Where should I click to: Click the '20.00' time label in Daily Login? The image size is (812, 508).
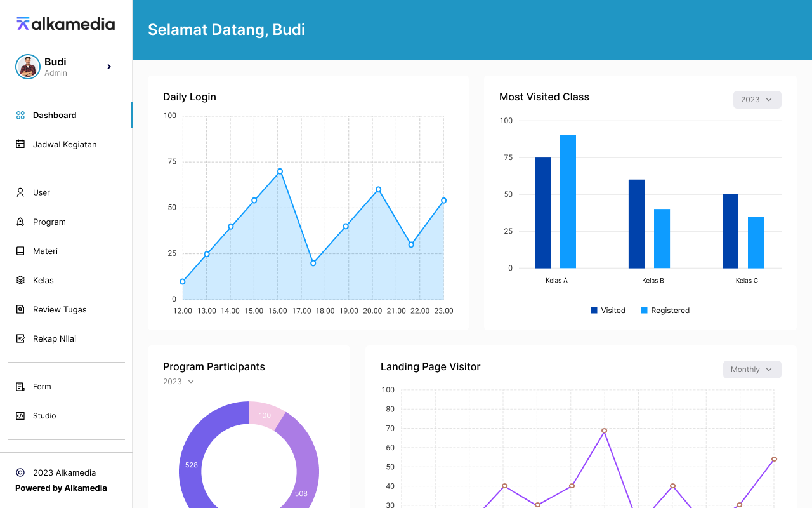tap(373, 311)
